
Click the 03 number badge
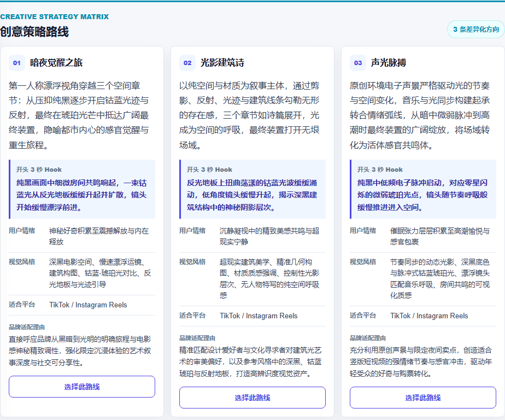[x=358, y=63]
